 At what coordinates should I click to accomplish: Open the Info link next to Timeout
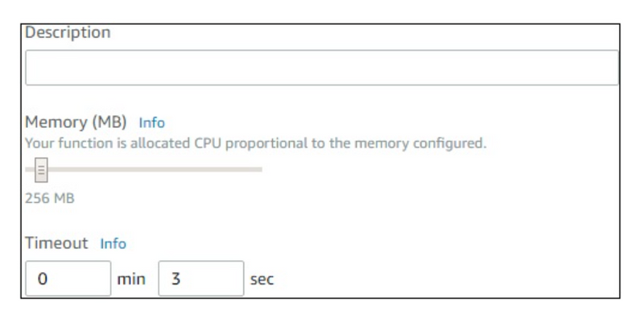(x=113, y=243)
